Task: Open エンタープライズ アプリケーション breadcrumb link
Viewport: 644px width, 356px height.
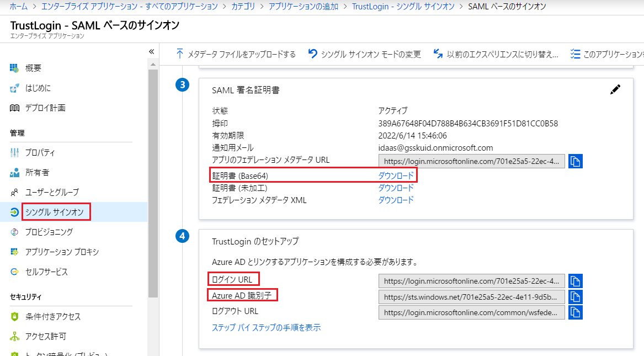Action: pos(130,7)
